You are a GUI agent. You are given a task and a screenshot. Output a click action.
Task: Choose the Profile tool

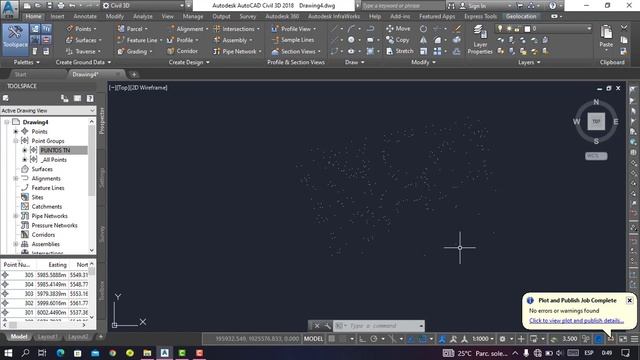click(182, 40)
